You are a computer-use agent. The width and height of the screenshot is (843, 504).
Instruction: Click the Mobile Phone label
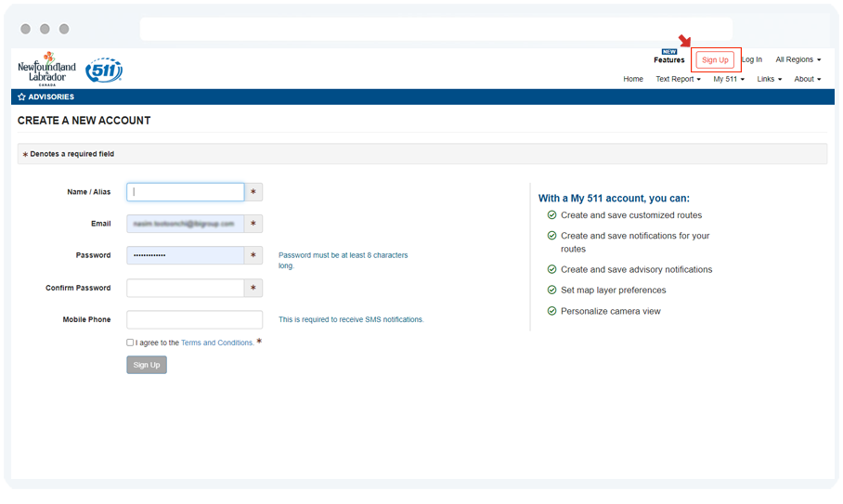(x=86, y=319)
